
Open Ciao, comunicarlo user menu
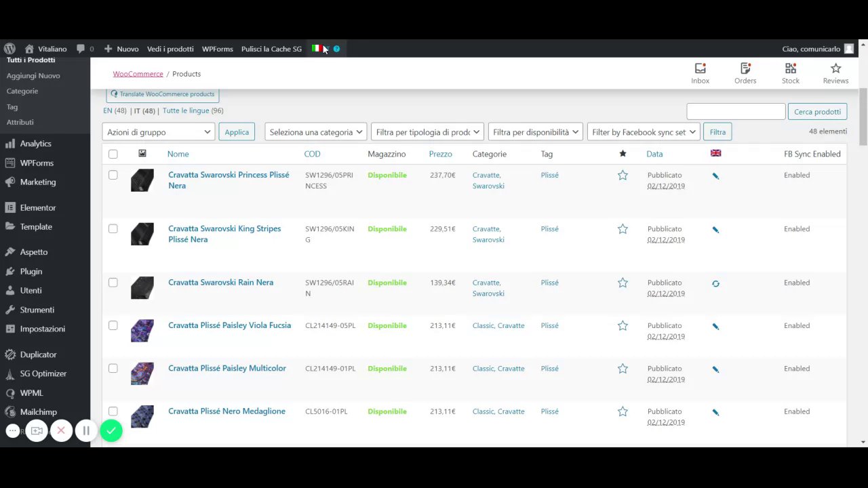818,49
